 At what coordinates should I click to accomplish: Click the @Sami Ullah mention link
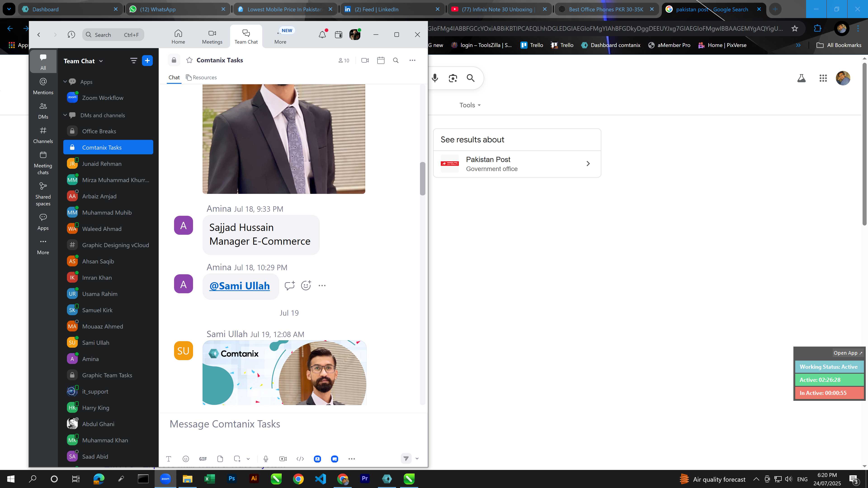[240, 286]
